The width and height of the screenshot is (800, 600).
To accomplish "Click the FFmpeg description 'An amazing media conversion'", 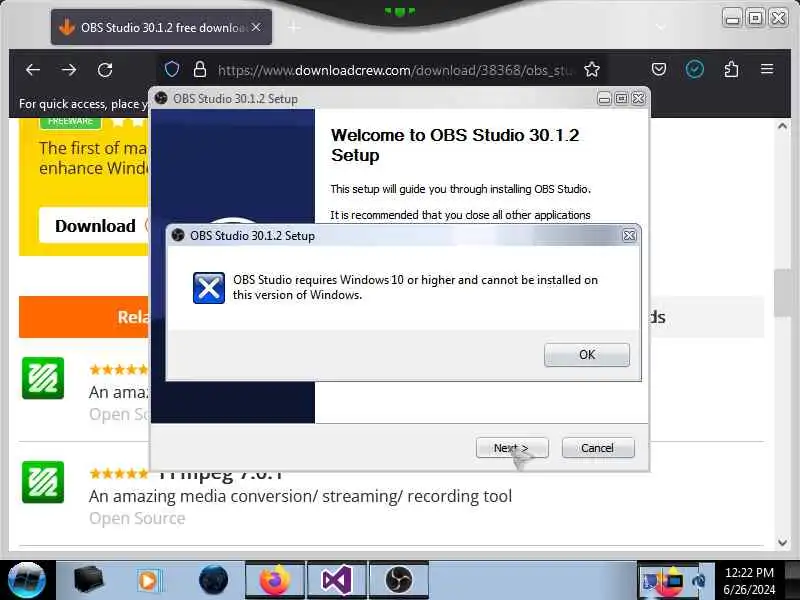I will [300, 496].
